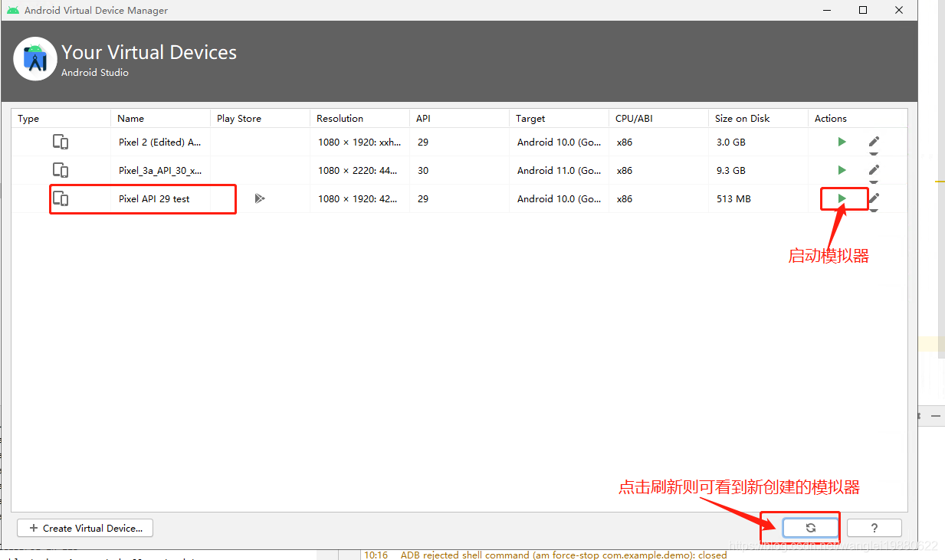Select the 'Pixel_3a_API_30_x...' name cell

click(161, 170)
